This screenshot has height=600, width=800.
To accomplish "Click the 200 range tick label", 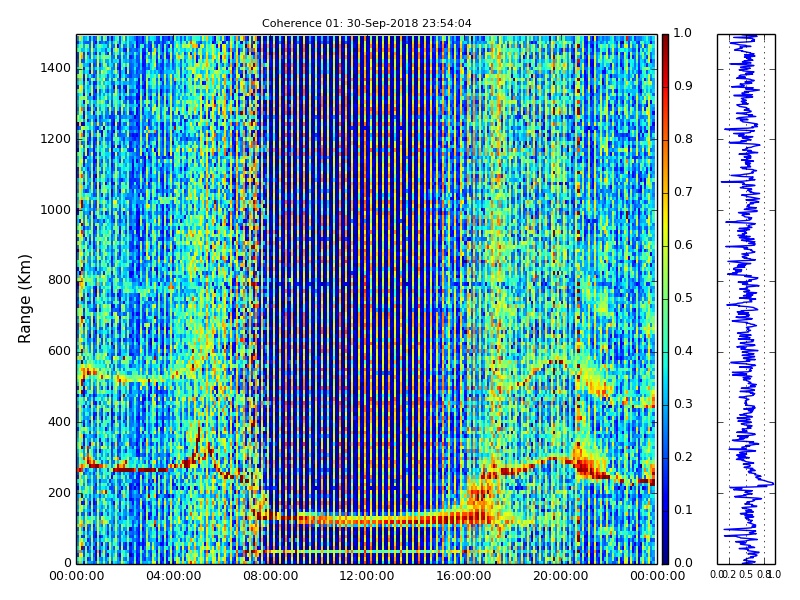I will (x=60, y=493).
